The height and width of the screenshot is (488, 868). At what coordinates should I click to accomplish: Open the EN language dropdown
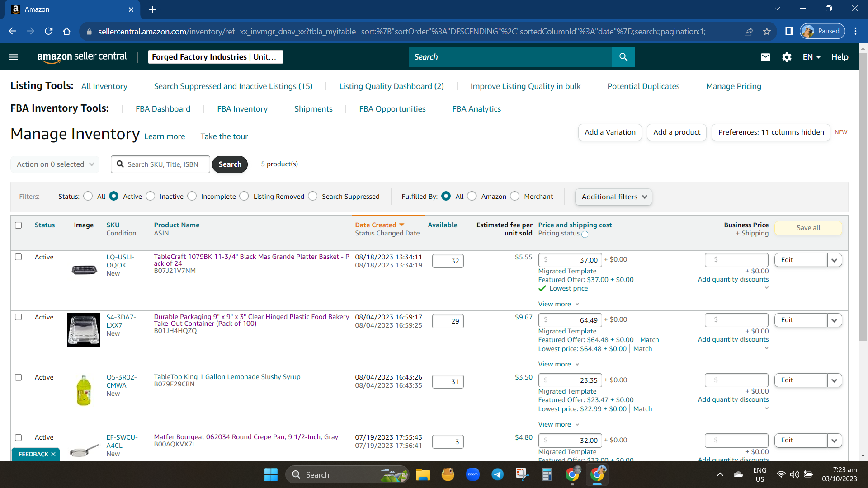point(811,57)
